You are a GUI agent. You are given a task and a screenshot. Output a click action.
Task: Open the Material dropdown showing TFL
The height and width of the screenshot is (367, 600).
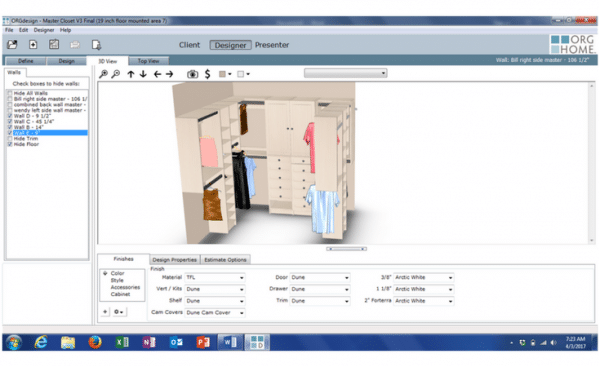coord(215,277)
